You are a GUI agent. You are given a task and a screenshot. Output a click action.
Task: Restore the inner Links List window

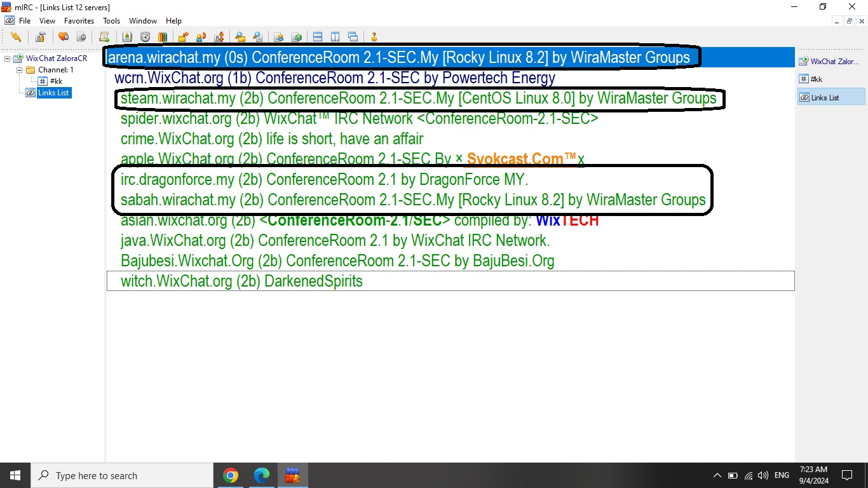849,21
